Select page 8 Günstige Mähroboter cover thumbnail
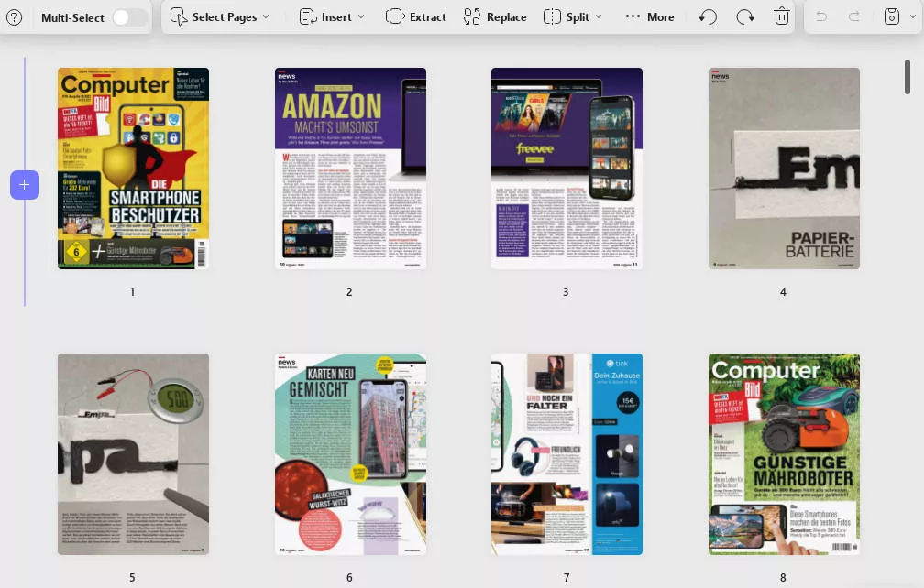Viewport: 924px width, 588px height. click(x=784, y=453)
